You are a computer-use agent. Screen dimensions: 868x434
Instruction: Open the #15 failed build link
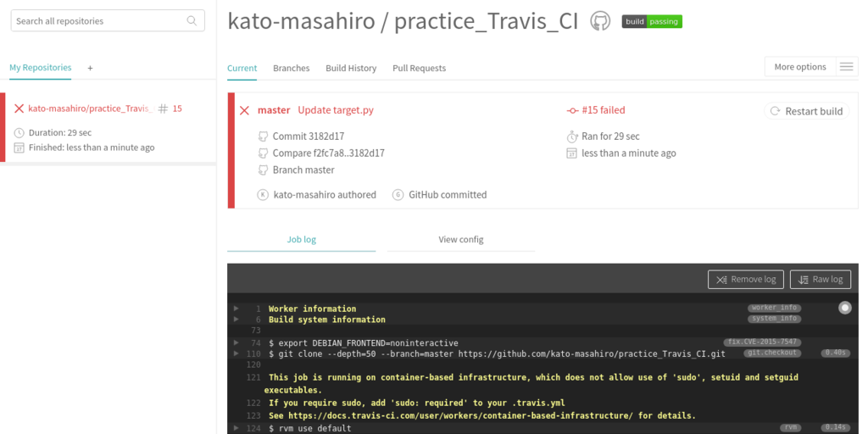click(604, 110)
